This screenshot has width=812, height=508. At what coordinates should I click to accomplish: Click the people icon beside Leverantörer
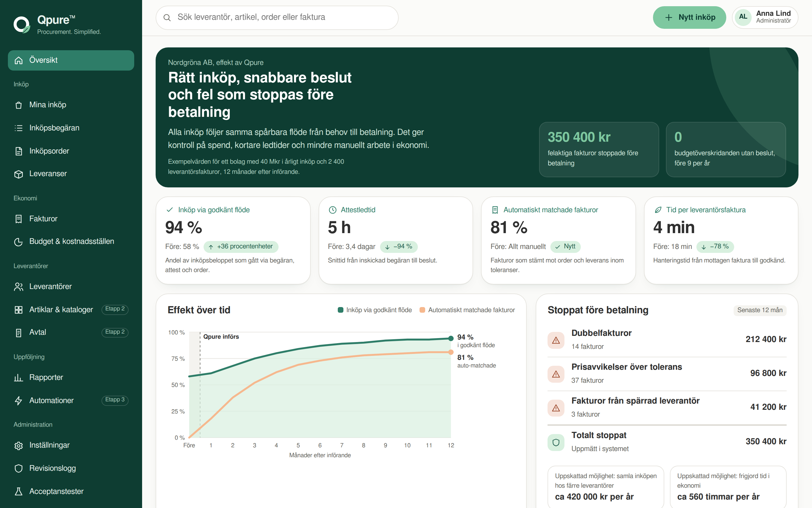(19, 286)
